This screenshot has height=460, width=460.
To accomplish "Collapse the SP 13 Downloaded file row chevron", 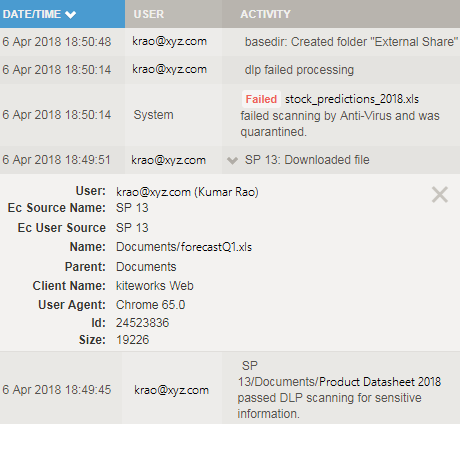I will tap(232, 161).
